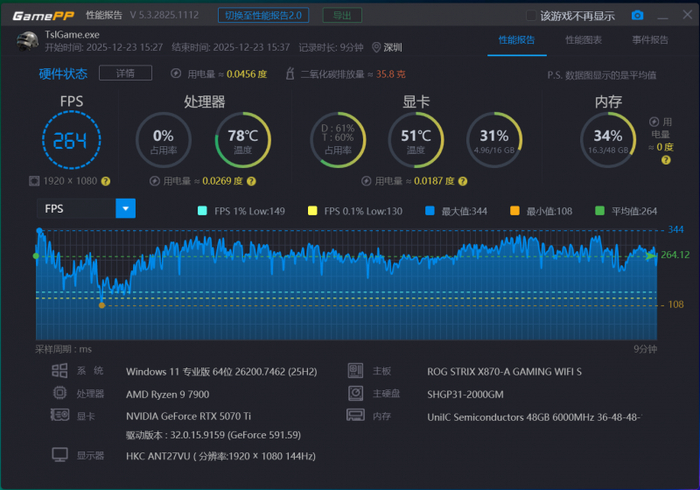Click the CPU 78℃ temperature gauge
Image resolution: width=700 pixels, height=490 pixels.
click(243, 140)
